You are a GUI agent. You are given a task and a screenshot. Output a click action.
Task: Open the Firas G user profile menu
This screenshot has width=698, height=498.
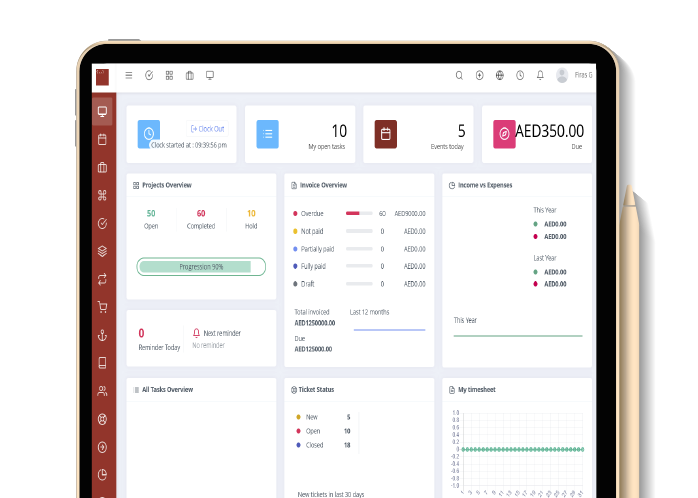tap(574, 75)
